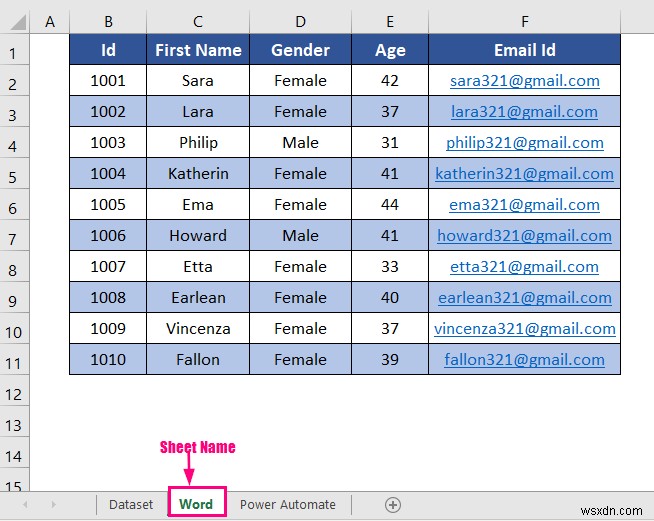Open earlean321@gmail.com email link

(x=524, y=297)
